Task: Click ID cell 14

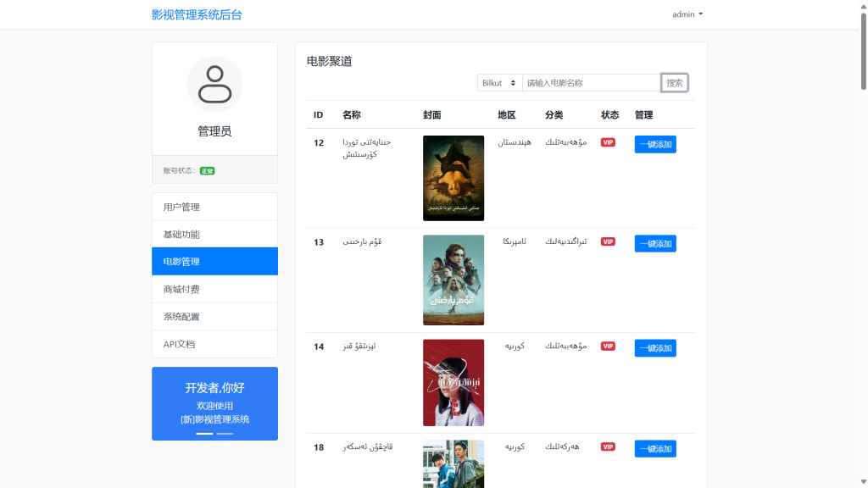Action: coord(319,347)
